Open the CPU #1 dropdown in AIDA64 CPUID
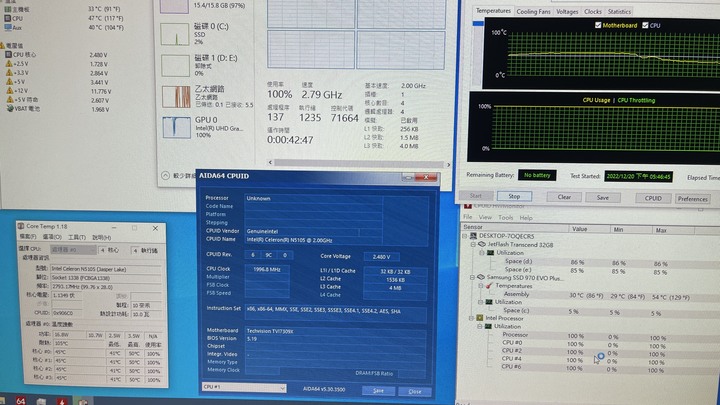This screenshot has height=405, width=720. [x=244, y=387]
